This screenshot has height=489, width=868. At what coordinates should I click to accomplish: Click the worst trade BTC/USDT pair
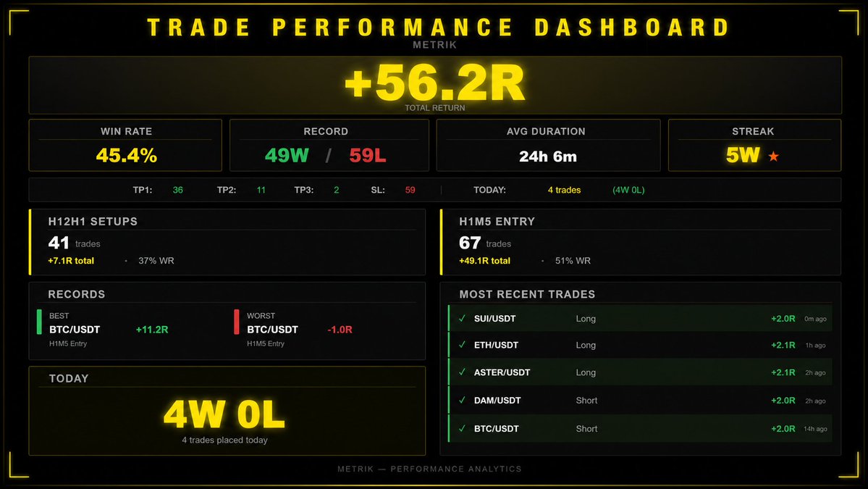click(272, 330)
